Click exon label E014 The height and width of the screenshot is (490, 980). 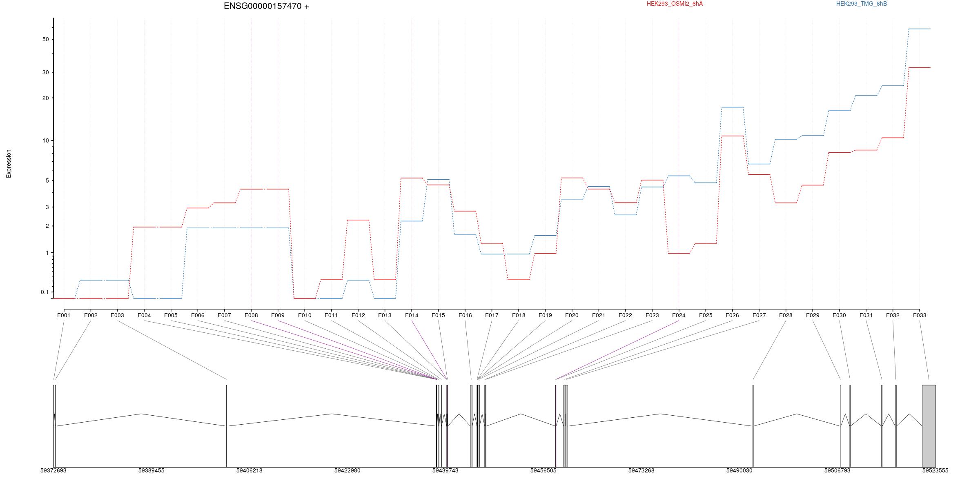412,315
